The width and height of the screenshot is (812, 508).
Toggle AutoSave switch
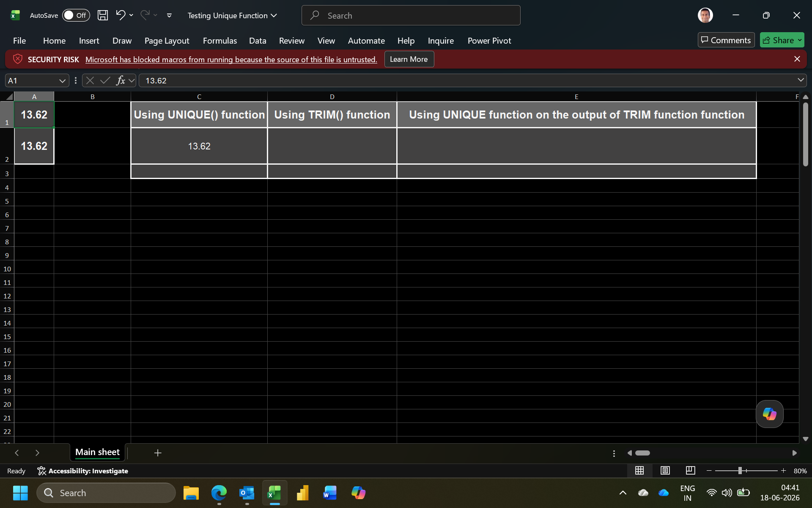click(76, 15)
